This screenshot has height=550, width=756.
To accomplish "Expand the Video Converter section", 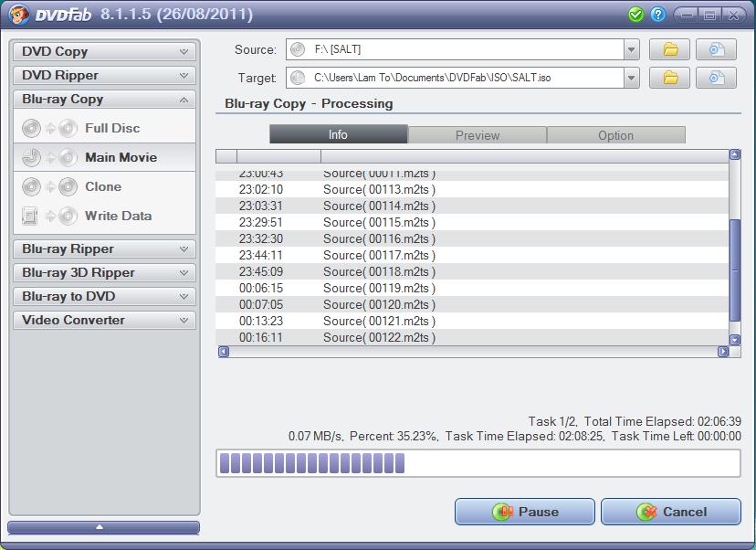I will tap(104, 320).
